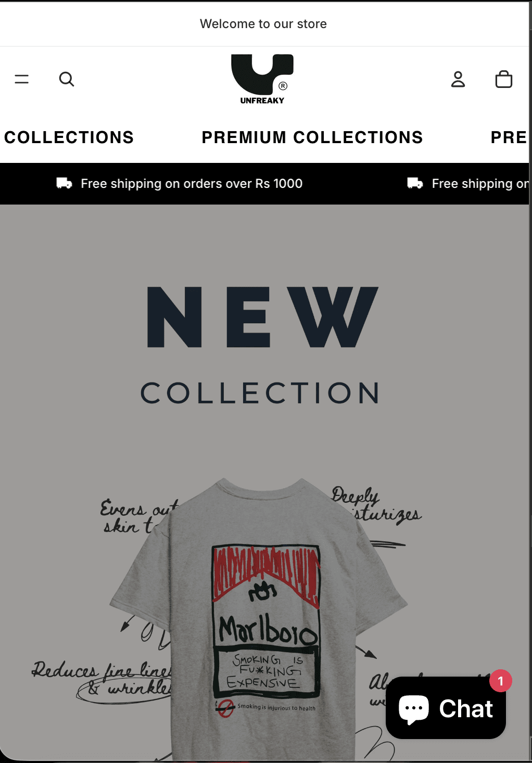Click the Free shipping over Rs 1000 text
Screen dimensions: 532x763
[192, 184]
